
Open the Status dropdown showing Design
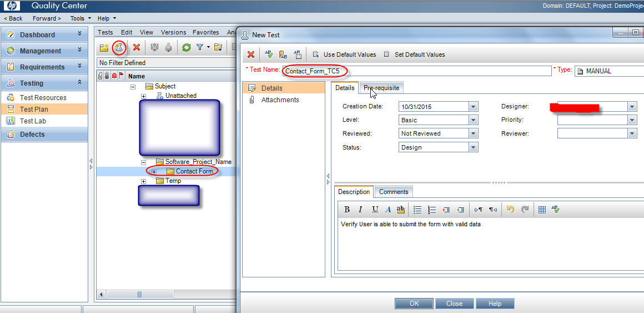coord(474,147)
